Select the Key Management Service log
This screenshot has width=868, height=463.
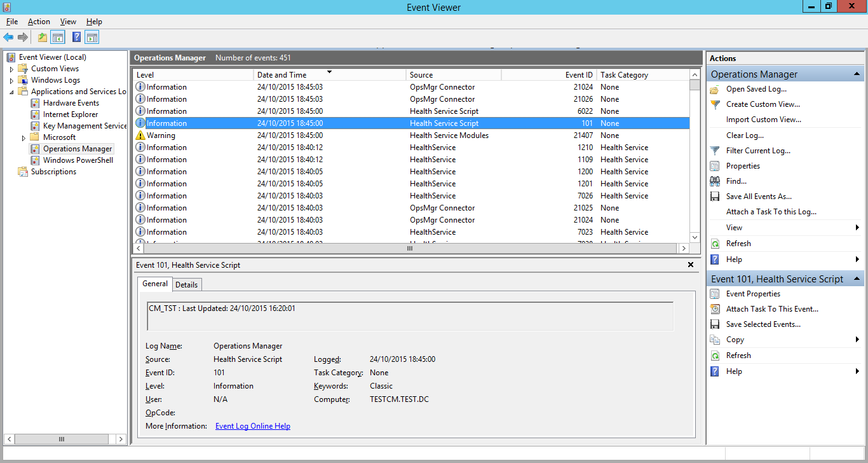click(x=85, y=126)
